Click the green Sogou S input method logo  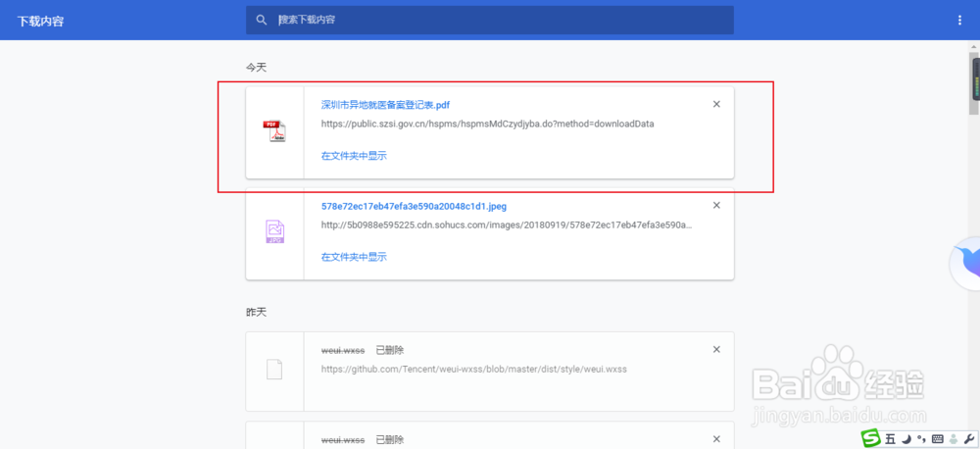click(871, 438)
